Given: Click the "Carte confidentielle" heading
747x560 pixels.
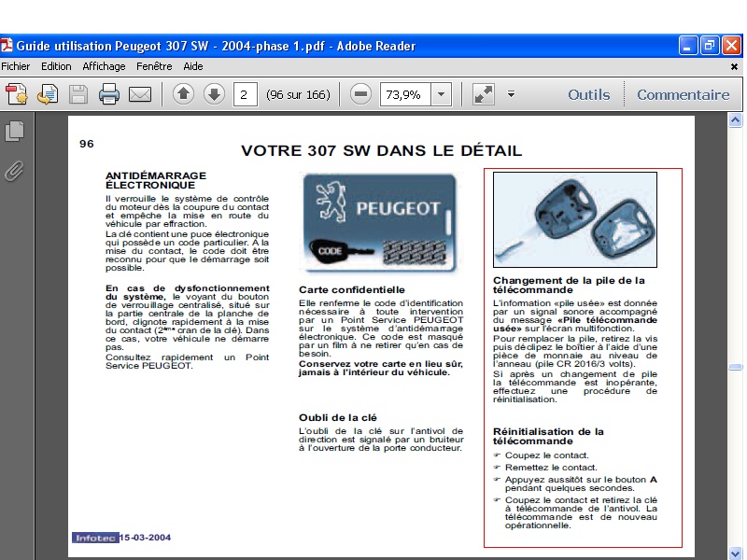Looking at the screenshot, I should [x=352, y=289].
